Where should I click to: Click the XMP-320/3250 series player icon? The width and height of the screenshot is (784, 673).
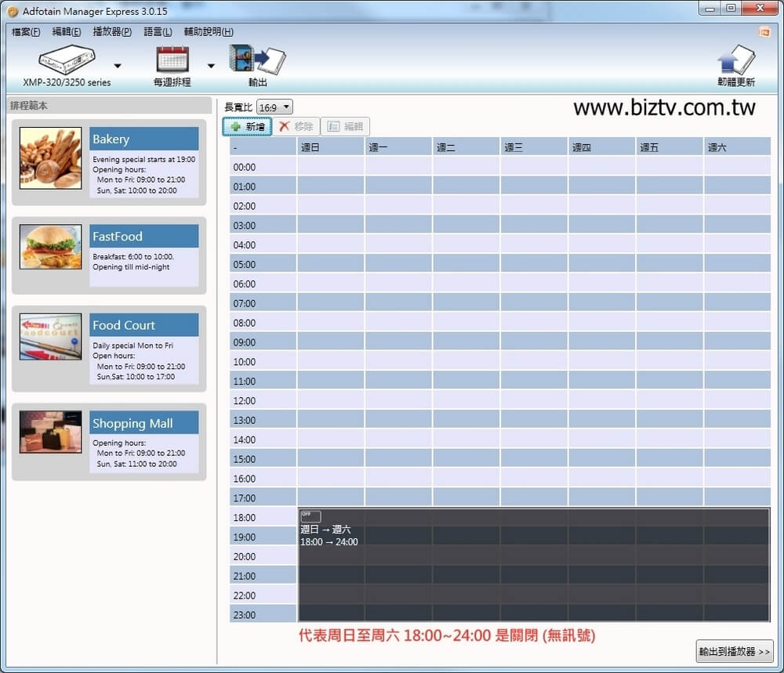pyautogui.click(x=67, y=60)
